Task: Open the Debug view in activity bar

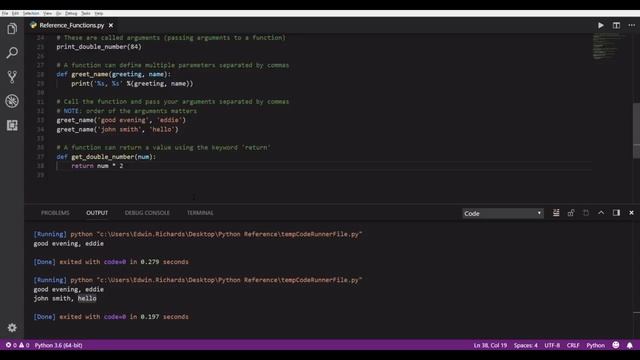Action: (12, 101)
